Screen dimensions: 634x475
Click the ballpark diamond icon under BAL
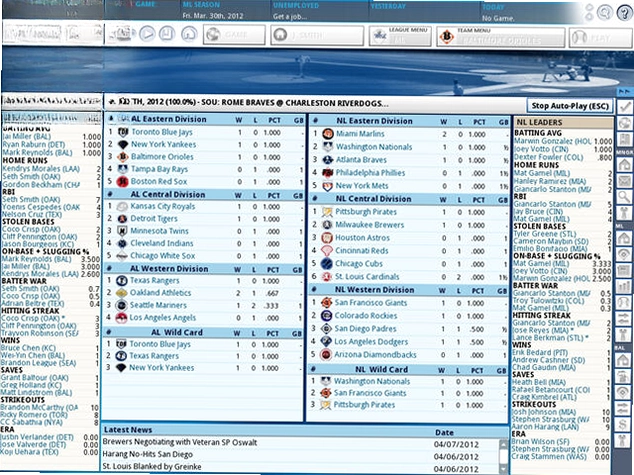625,392
